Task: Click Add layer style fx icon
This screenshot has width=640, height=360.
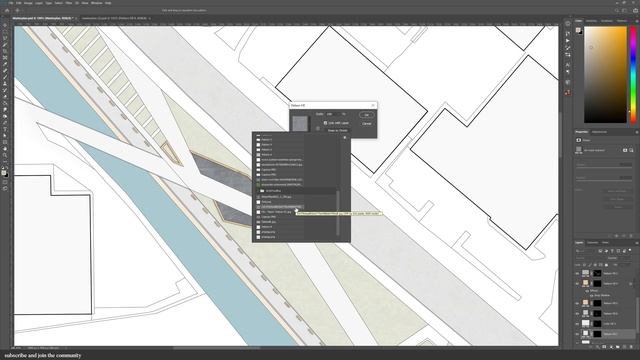Action: (x=598, y=347)
